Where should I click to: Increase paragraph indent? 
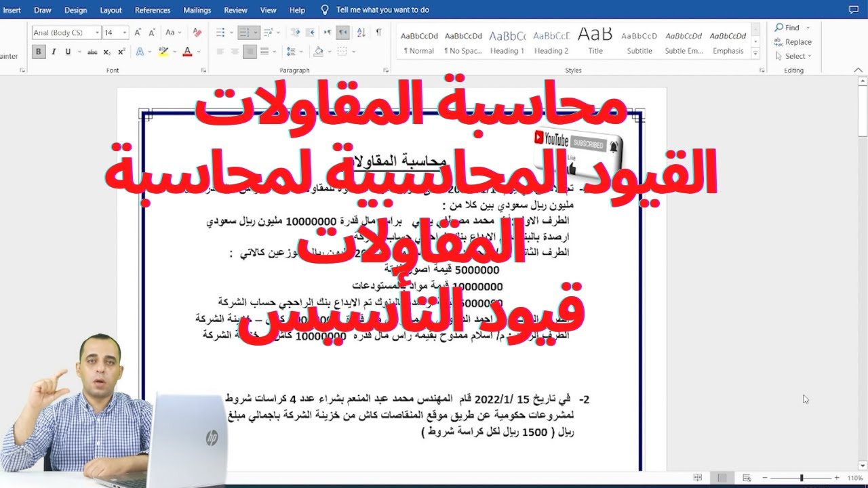(311, 32)
